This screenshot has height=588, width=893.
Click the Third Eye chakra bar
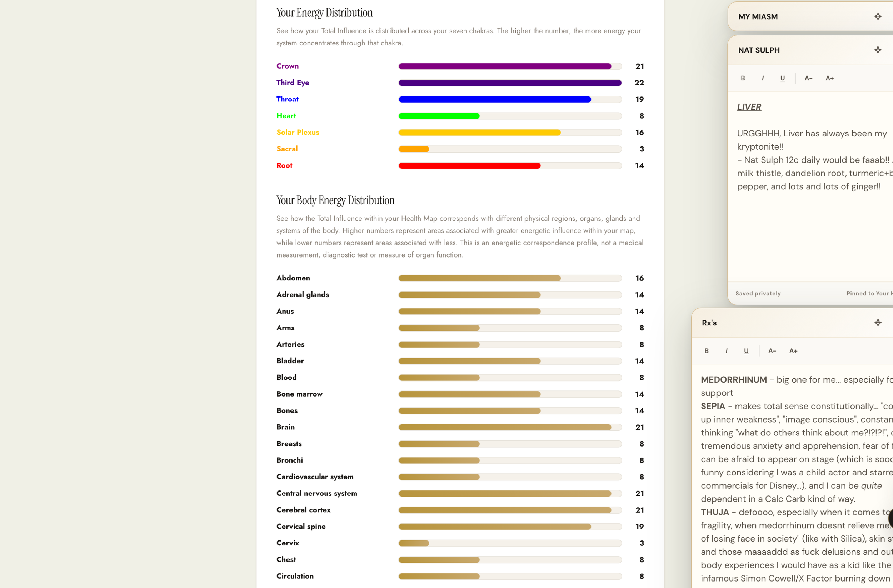click(510, 83)
